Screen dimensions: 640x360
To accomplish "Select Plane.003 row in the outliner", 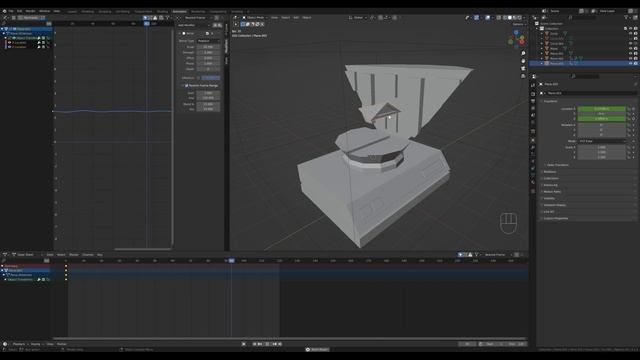I will coord(584,64).
